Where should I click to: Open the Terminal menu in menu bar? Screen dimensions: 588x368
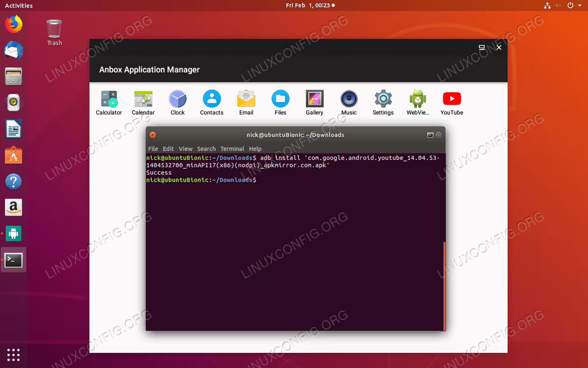232,149
